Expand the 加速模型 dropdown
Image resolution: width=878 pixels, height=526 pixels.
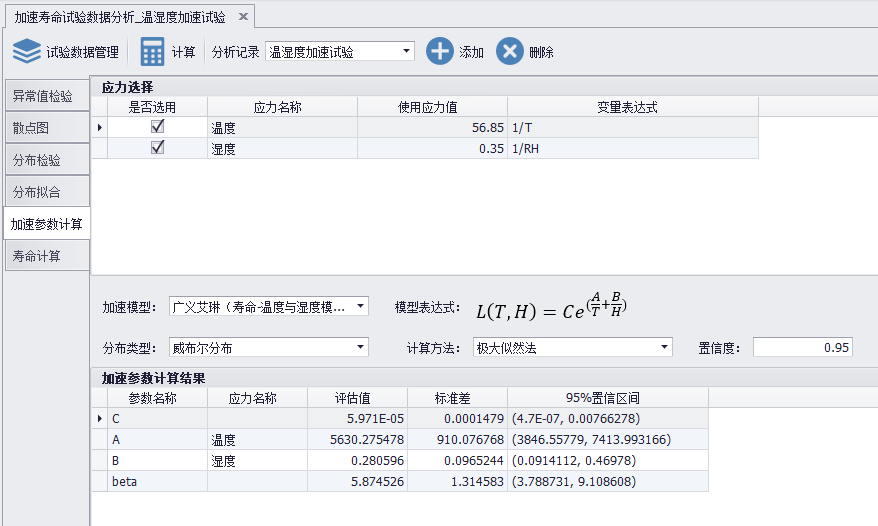[x=361, y=306]
